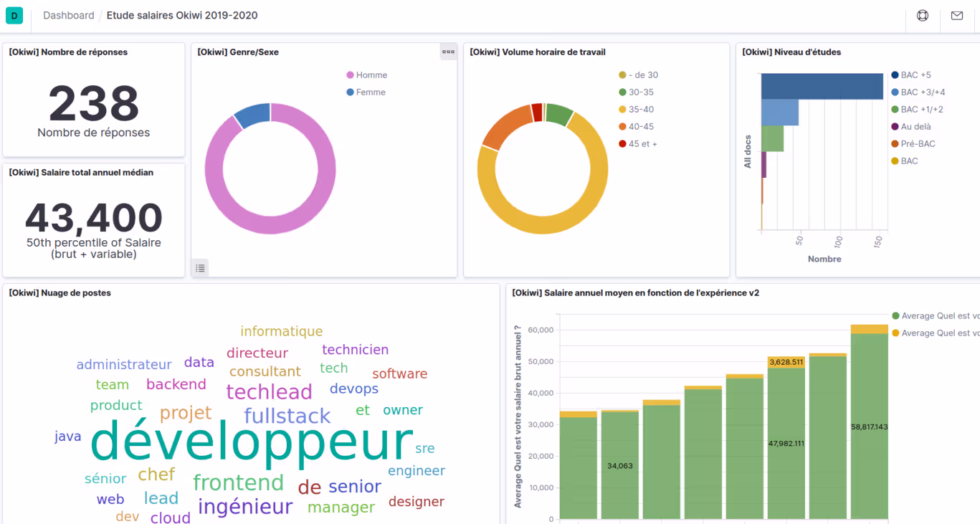Viewport: 980px width, 524px height.
Task: Toggle the legend list icon on Genre/Sexe chart
Action: tap(200, 268)
